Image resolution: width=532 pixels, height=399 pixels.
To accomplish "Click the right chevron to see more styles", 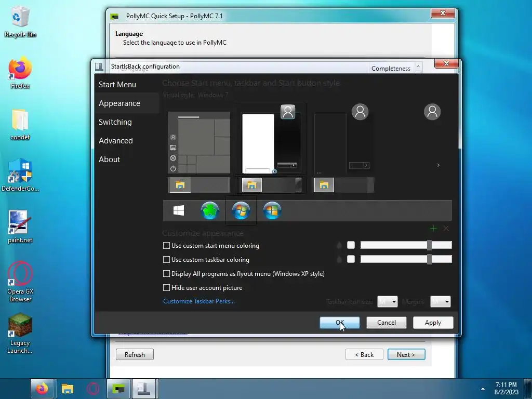I will (438, 165).
